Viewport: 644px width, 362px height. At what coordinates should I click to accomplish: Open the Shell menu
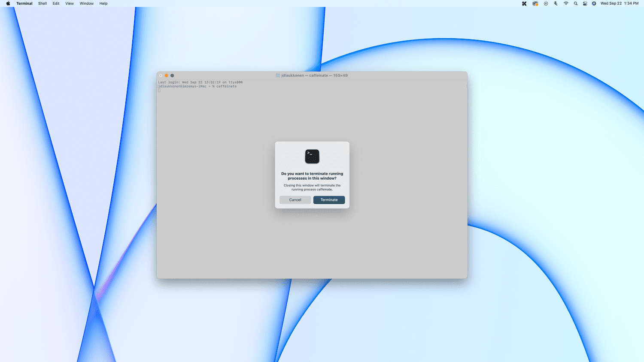tap(43, 3)
